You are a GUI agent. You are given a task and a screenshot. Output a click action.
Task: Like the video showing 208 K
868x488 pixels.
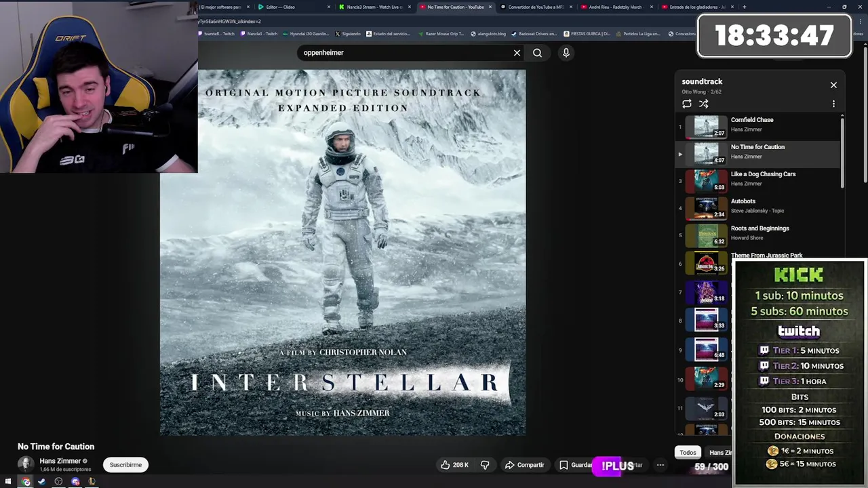click(x=454, y=465)
